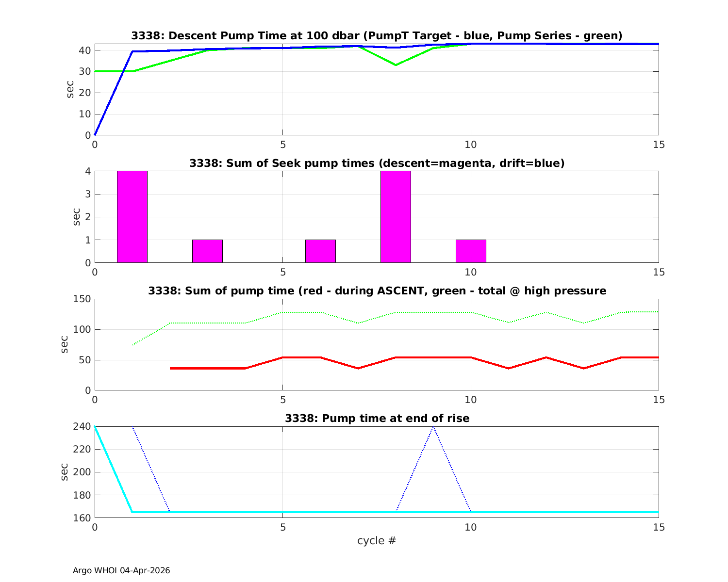Select the Argo WHOI 04-Apr-2026 footer text

point(121,571)
